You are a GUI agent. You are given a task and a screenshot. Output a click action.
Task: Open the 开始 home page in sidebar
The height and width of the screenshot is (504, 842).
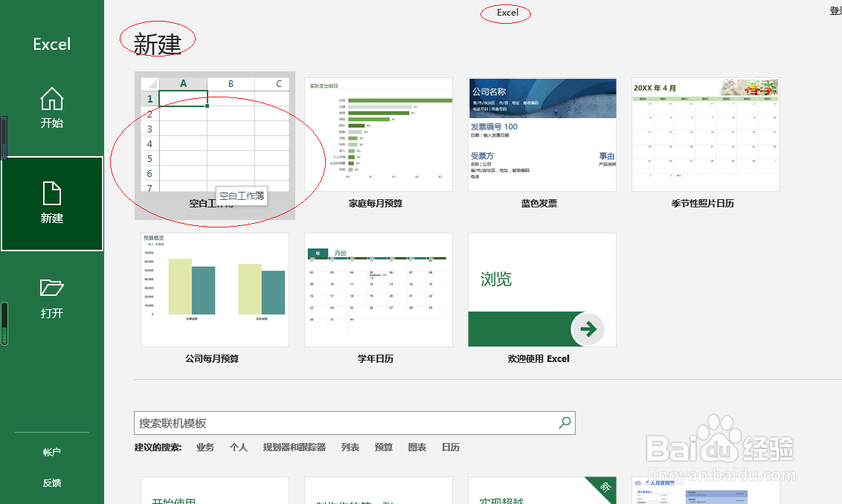pos(51,108)
